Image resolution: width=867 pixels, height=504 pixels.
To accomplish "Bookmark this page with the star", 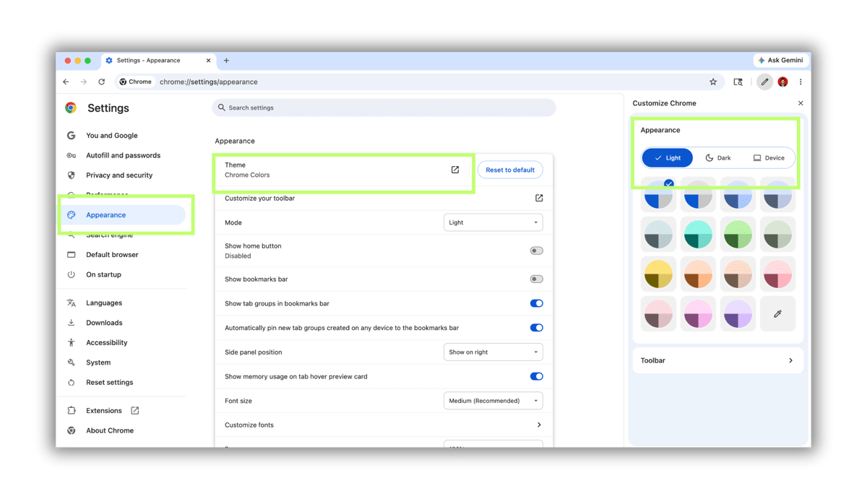I will tap(713, 82).
